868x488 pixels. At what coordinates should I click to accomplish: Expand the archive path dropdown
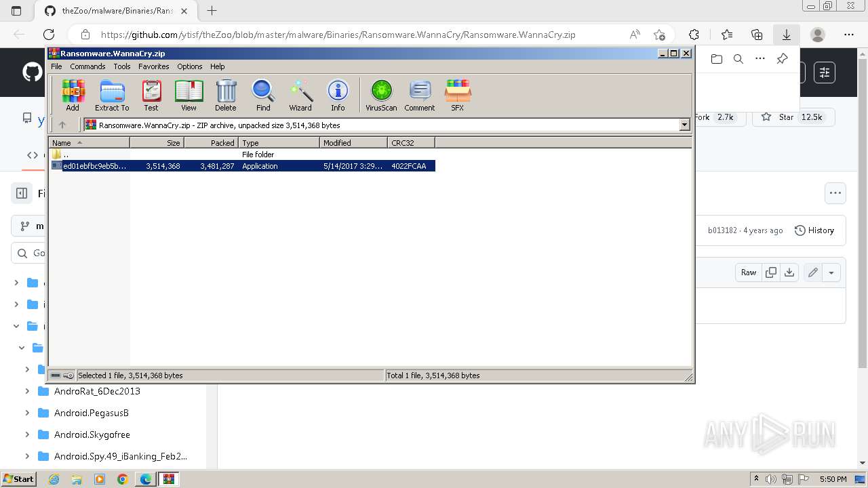tap(684, 125)
